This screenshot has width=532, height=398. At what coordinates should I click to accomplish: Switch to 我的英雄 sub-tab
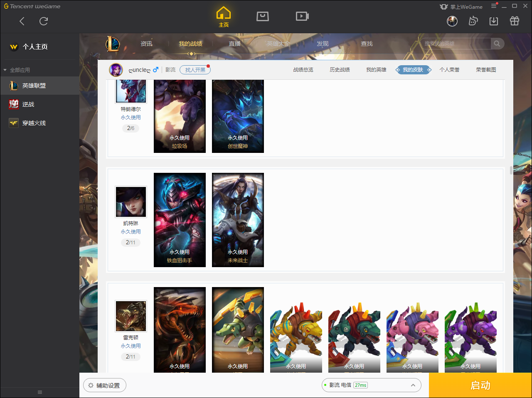(376, 70)
